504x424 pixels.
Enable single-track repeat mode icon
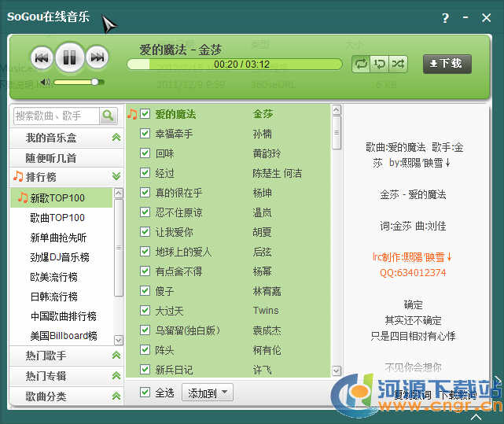pyautogui.click(x=380, y=64)
